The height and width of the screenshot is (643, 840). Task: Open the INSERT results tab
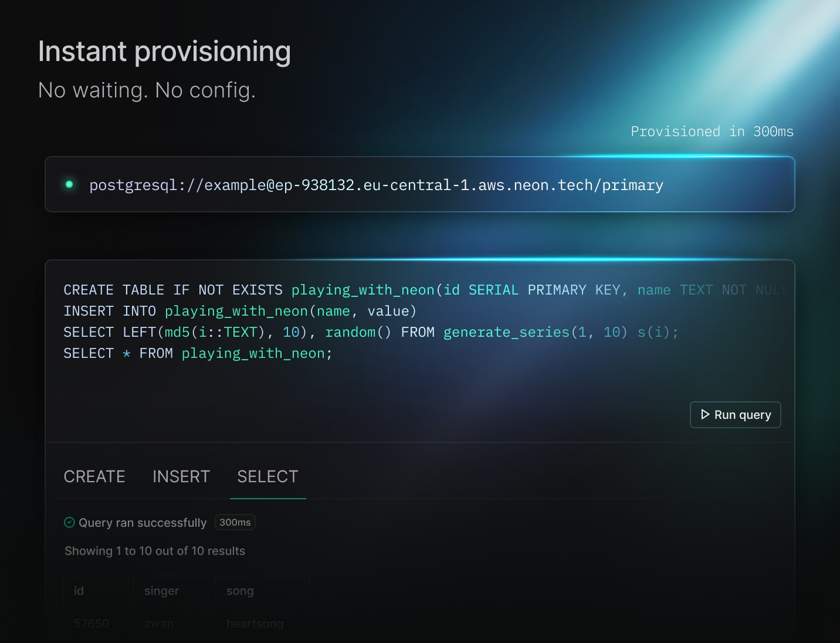(181, 476)
